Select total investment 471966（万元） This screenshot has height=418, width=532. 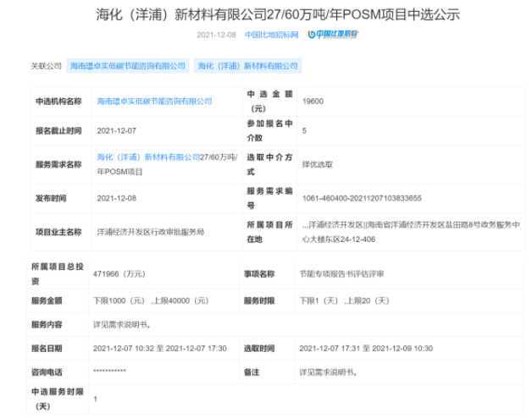pos(119,273)
